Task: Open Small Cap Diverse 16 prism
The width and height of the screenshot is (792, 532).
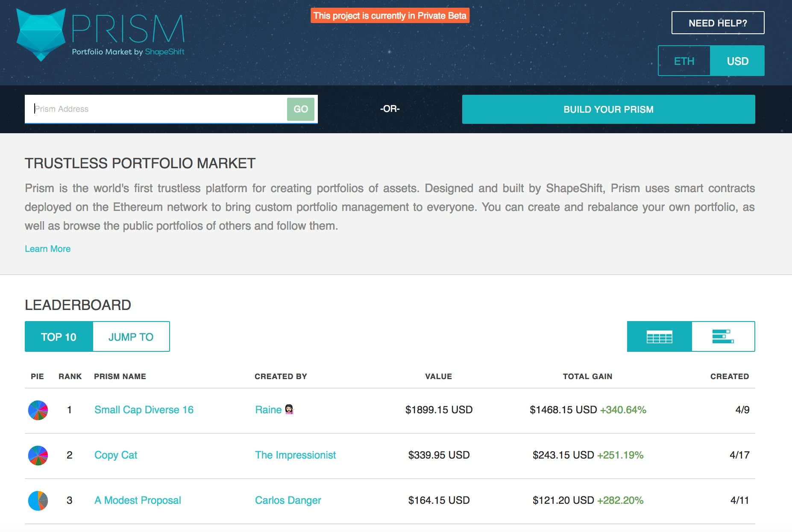Action: click(144, 410)
